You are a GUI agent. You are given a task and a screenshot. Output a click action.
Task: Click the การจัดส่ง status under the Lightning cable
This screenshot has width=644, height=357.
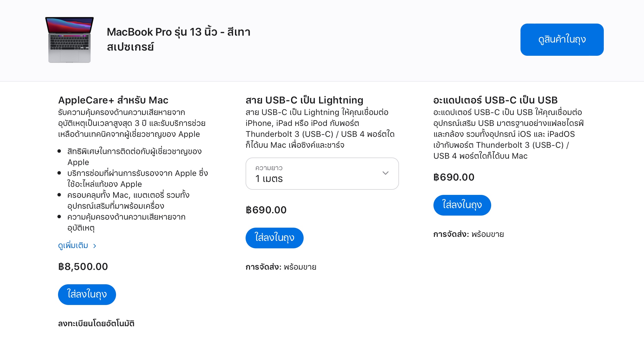pos(281,267)
